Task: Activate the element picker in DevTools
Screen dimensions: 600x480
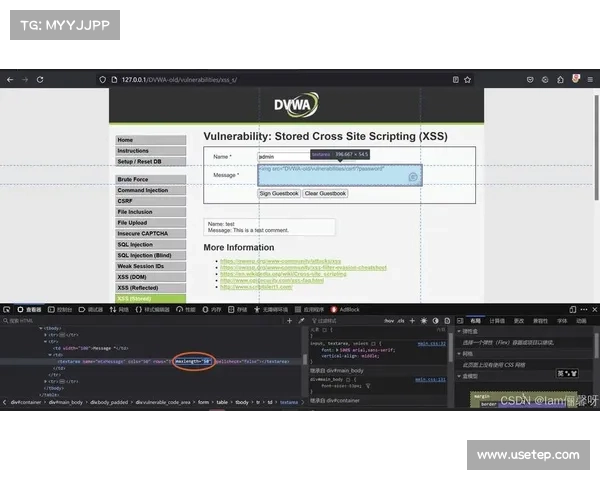Action: tap(7, 309)
